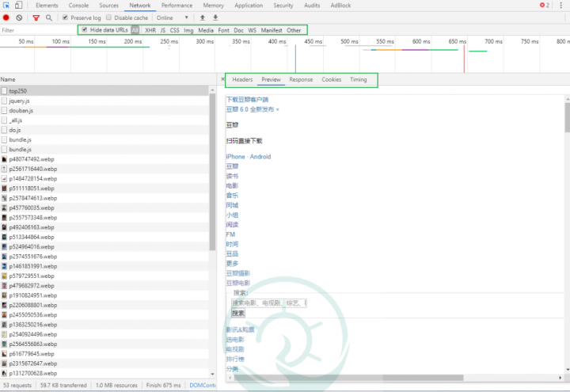Focus the network Filter text field

[x=38, y=30]
